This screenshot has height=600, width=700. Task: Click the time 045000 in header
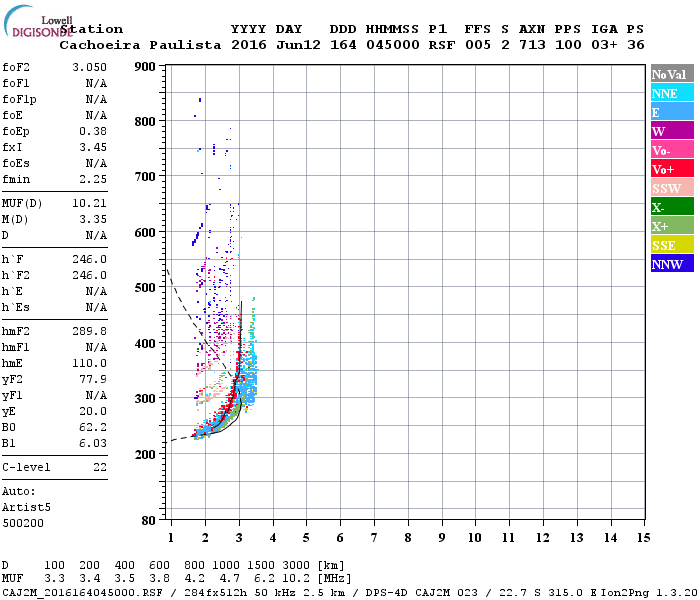[393, 45]
